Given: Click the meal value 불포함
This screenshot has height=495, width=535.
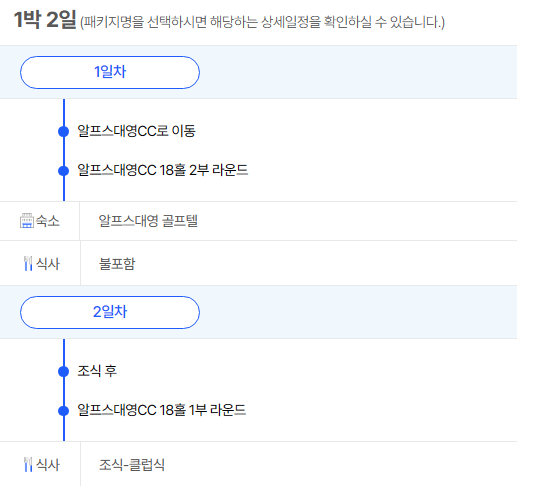Looking at the screenshot, I should coord(117,263).
